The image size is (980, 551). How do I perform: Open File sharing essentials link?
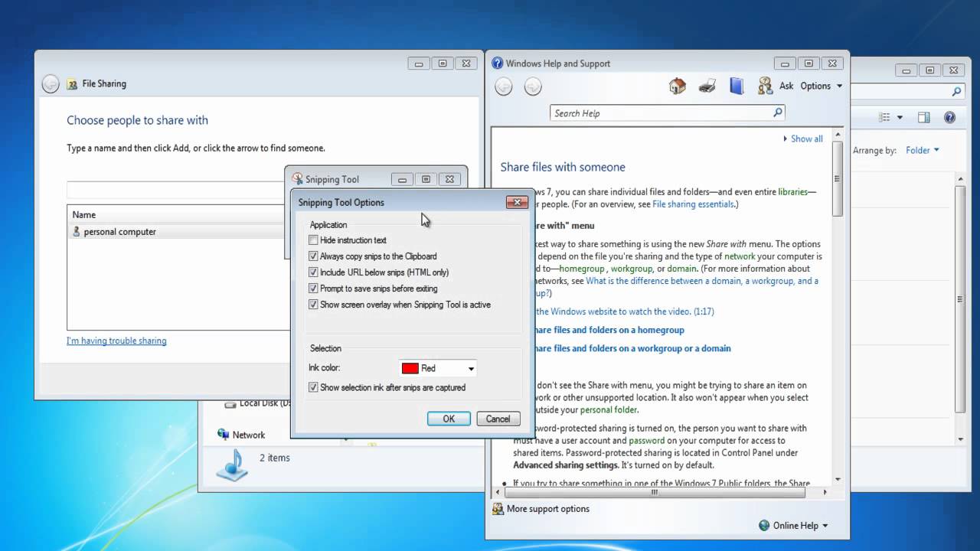pos(694,204)
